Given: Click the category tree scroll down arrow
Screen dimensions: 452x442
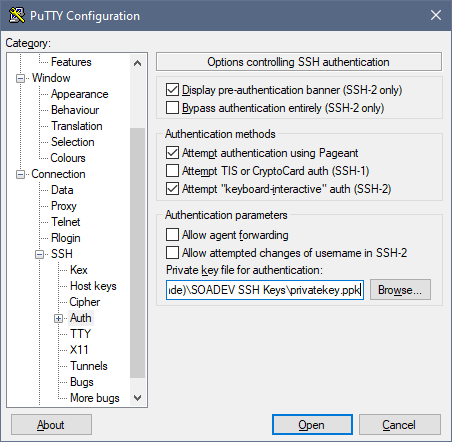Looking at the screenshot, I should tap(137, 398).
